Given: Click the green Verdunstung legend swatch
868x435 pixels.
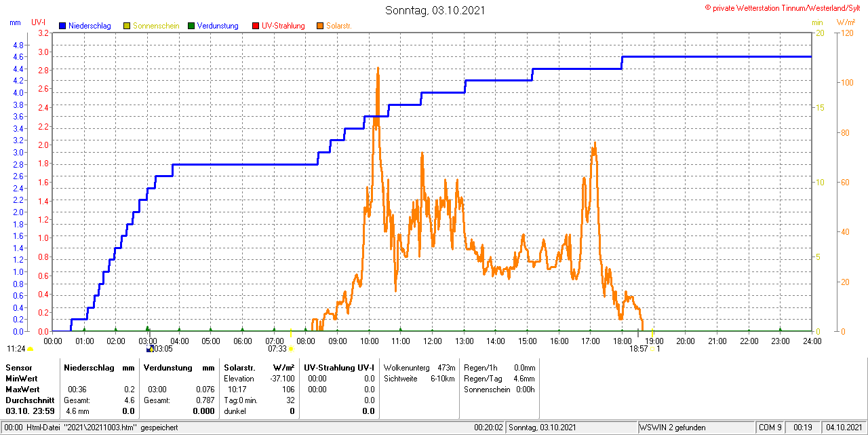Looking at the screenshot, I should click(x=191, y=26).
